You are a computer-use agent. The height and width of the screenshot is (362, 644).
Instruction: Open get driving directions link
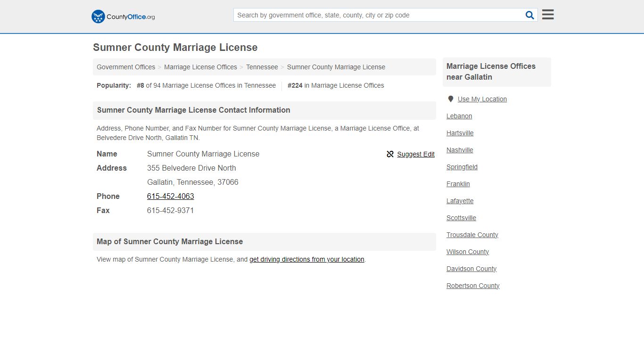tap(307, 259)
